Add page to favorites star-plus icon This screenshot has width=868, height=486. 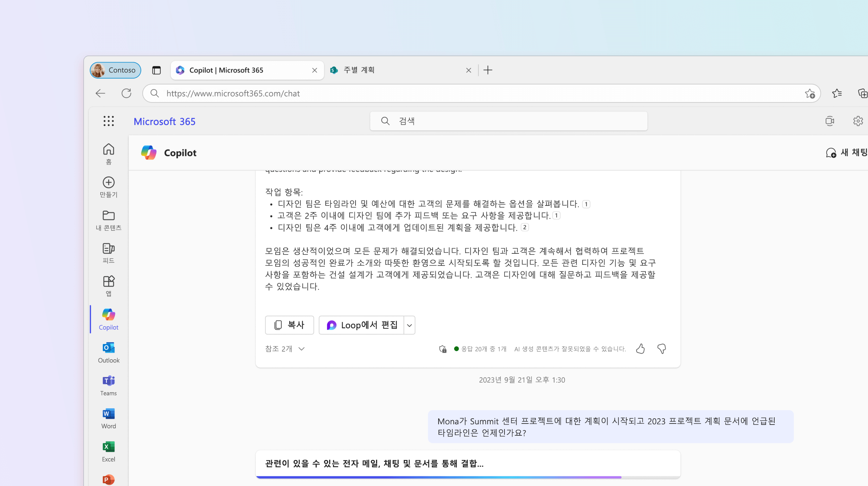(810, 93)
